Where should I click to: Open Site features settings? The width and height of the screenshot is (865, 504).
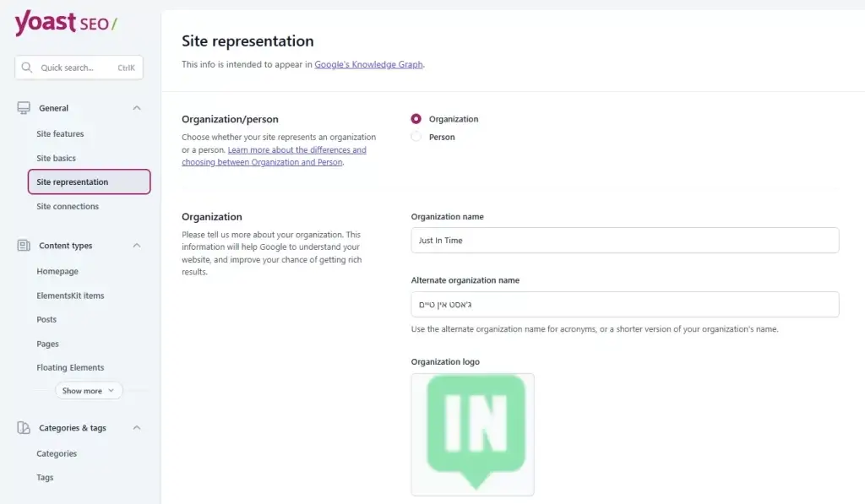click(x=60, y=133)
